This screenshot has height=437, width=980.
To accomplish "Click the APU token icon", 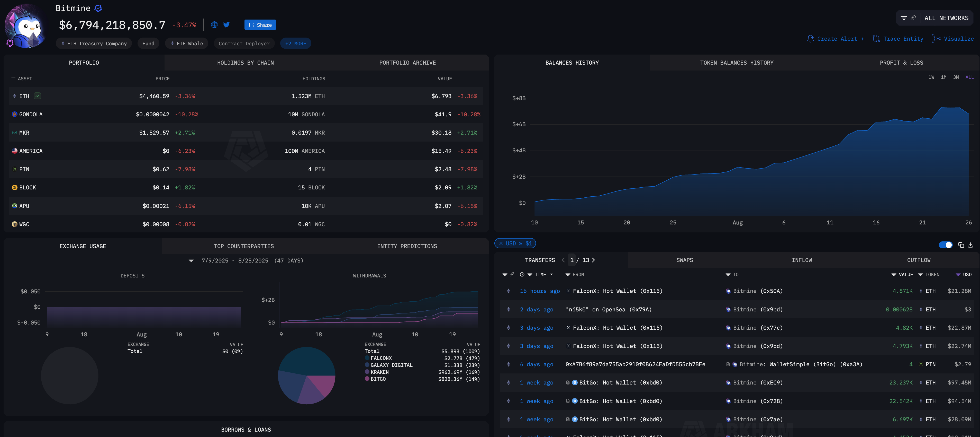I will tap(14, 206).
